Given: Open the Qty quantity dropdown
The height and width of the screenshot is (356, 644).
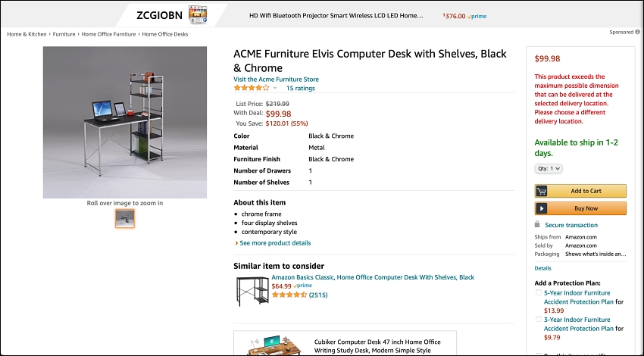Looking at the screenshot, I should coord(549,168).
